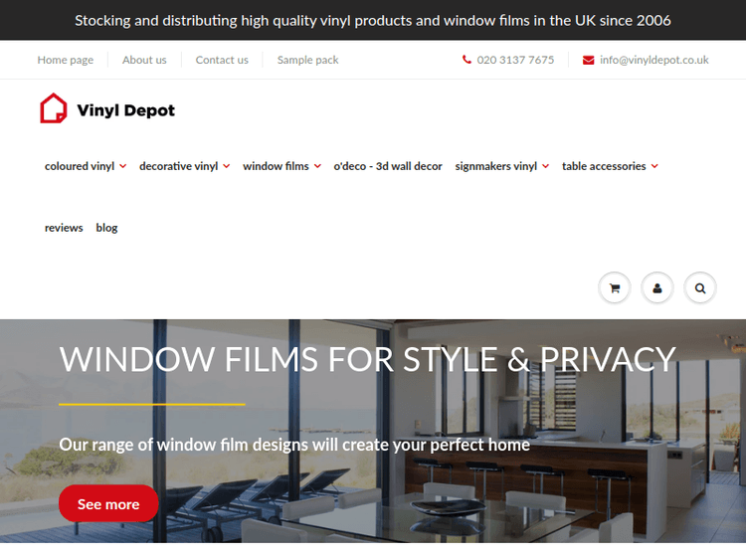Viewport: 746px width, 560px height.
Task: Open the blog menu item
Action: pos(106,228)
